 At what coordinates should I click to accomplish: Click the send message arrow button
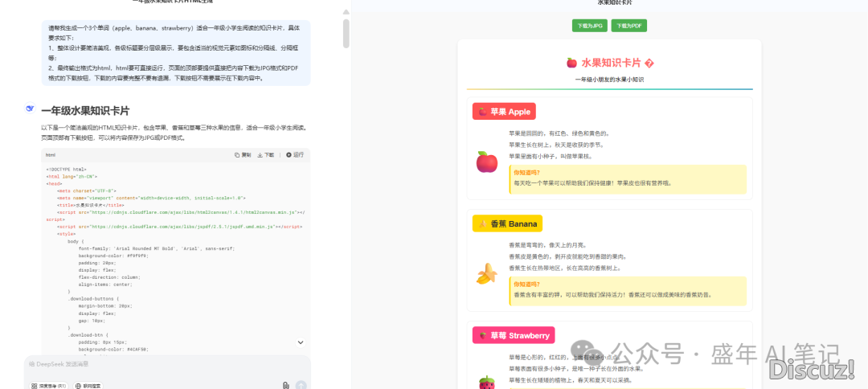tap(301, 385)
